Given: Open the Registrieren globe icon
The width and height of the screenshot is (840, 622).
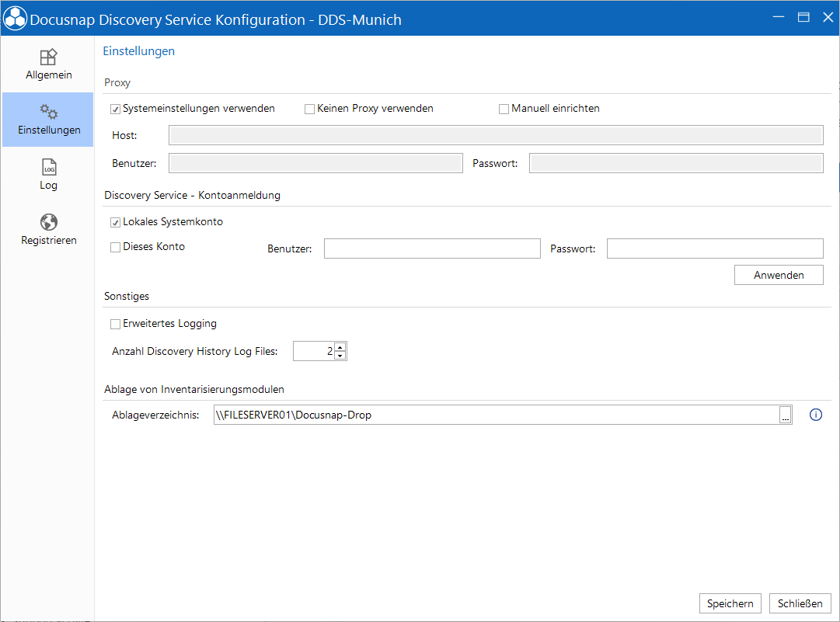Looking at the screenshot, I should [49, 222].
